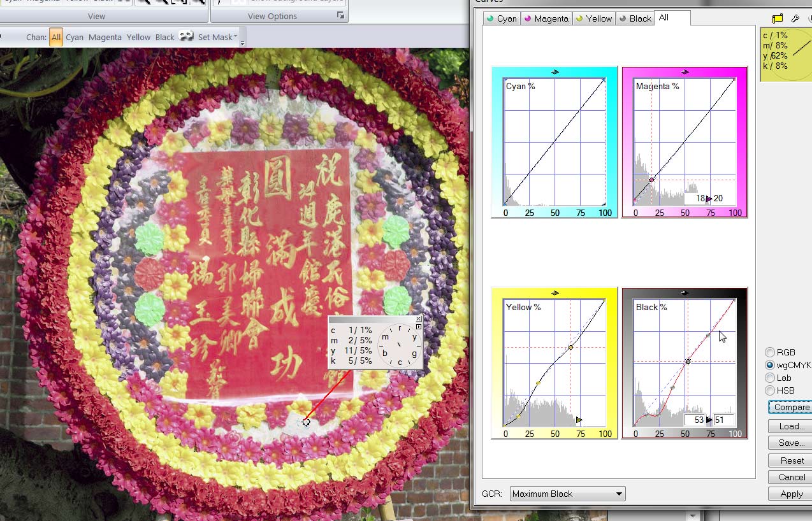Screen dimensions: 812x521
Task: Select the upper control point on Yellow curve
Action: [570, 347]
